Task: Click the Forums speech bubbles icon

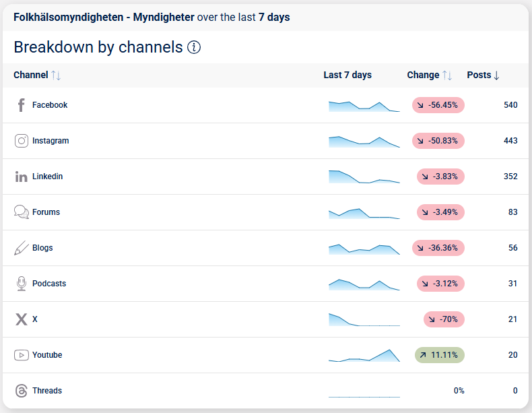Action: [22, 212]
